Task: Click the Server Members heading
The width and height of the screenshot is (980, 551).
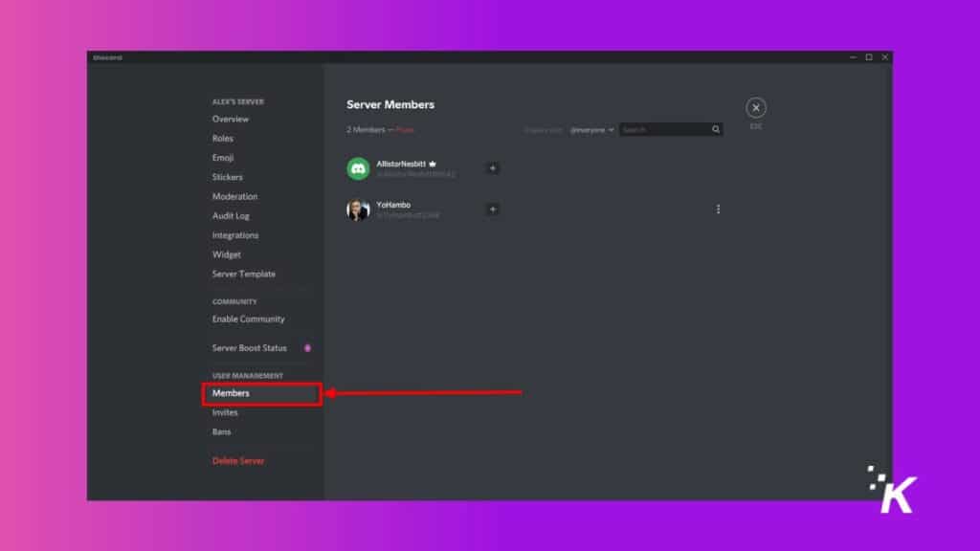Action: [390, 104]
